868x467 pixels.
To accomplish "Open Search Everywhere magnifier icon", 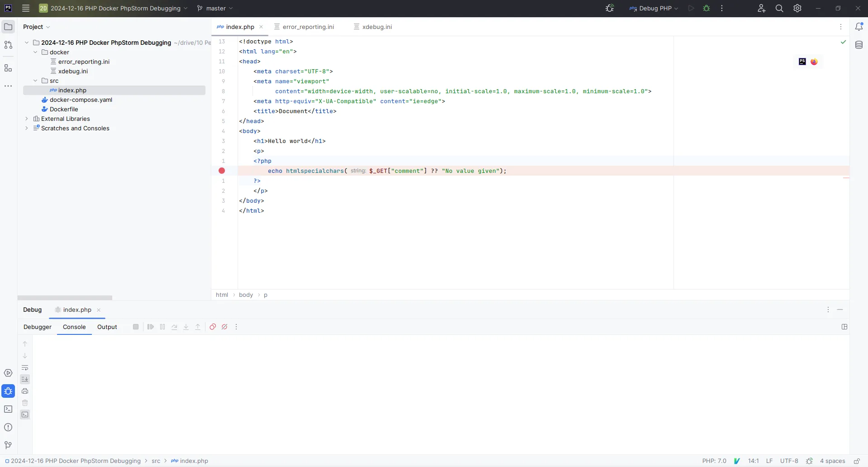I will point(779,8).
